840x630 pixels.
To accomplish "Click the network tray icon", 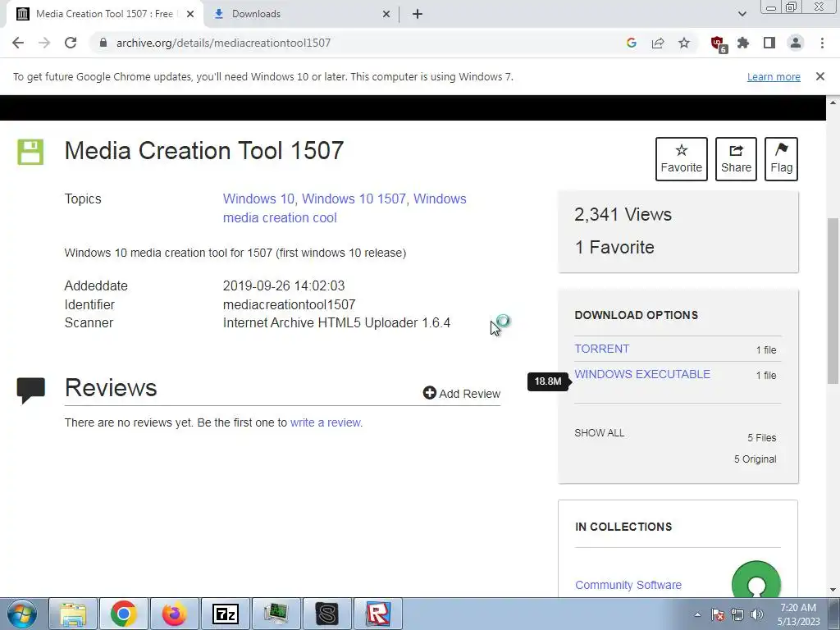I will click(737, 614).
